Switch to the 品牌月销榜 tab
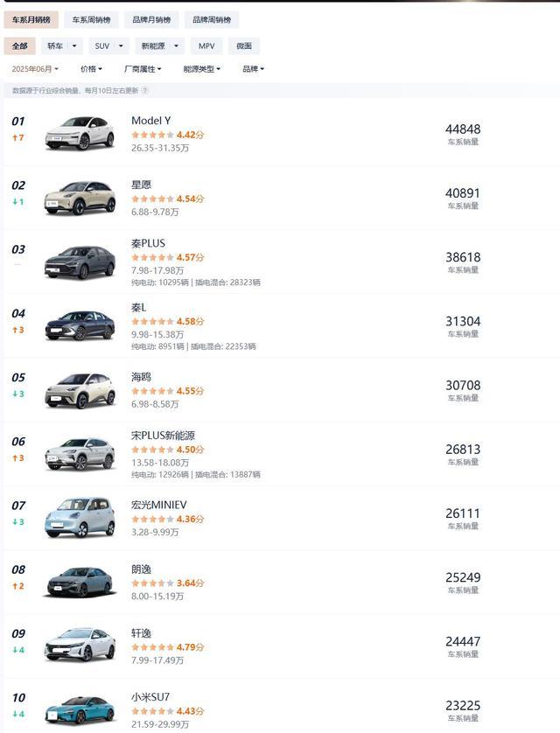 (151, 19)
